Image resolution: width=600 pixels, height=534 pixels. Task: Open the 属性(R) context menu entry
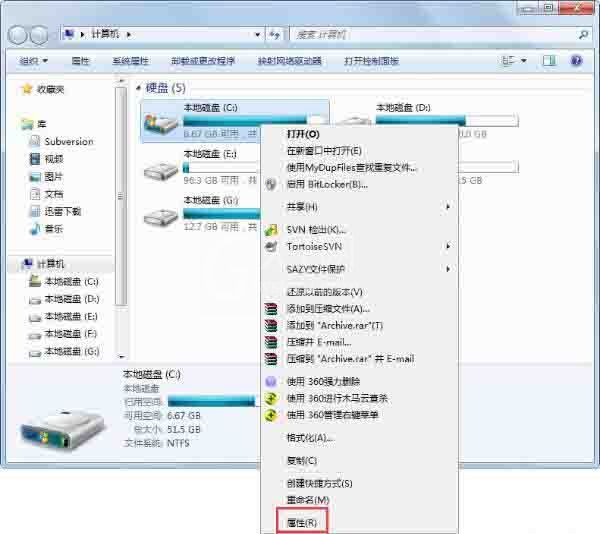302,523
